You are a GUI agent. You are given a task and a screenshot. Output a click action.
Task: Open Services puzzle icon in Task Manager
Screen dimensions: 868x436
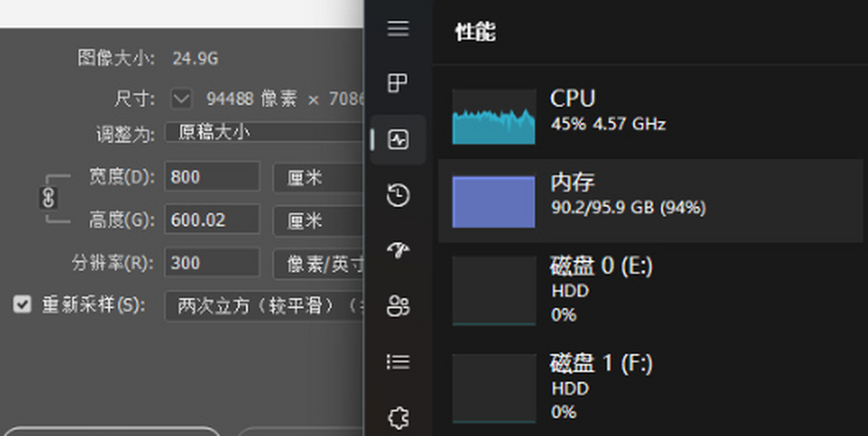(398, 418)
